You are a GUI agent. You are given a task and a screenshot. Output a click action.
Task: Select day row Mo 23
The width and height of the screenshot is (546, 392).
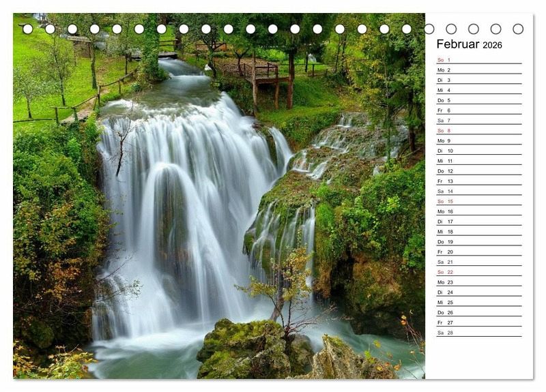[x=479, y=282]
